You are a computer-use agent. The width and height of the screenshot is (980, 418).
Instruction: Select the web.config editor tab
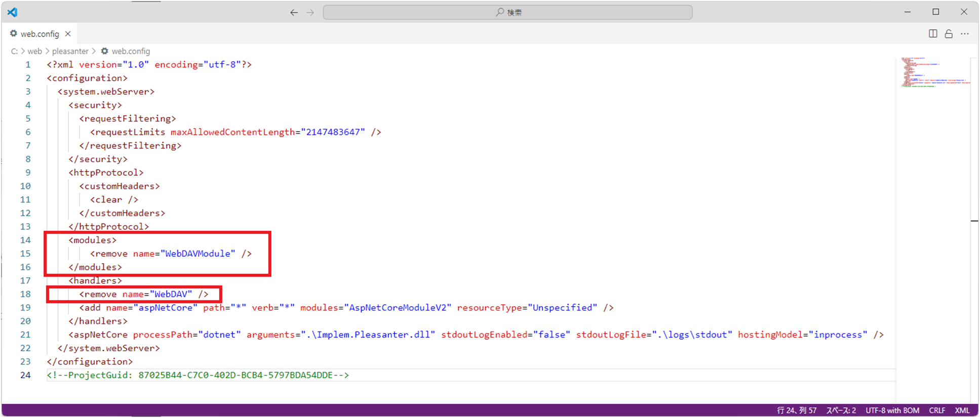(40, 34)
